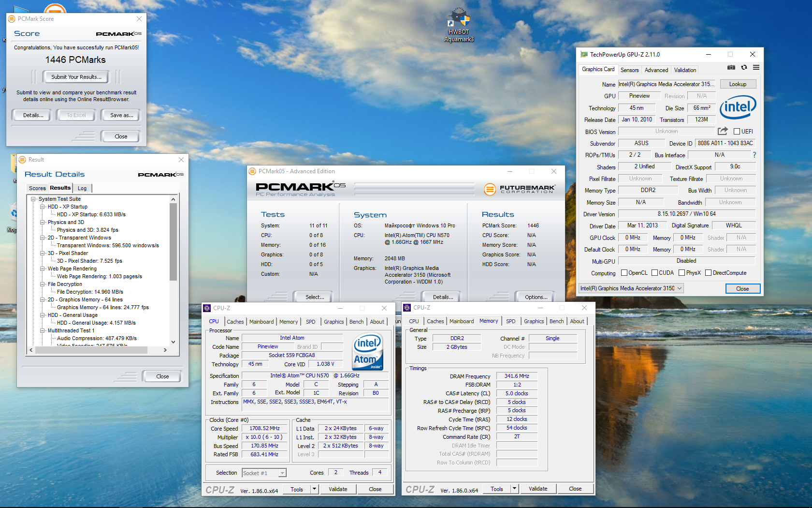812x508 pixels.
Task: Click vertical scrollbar thumb in Result Details
Action: (x=173, y=242)
